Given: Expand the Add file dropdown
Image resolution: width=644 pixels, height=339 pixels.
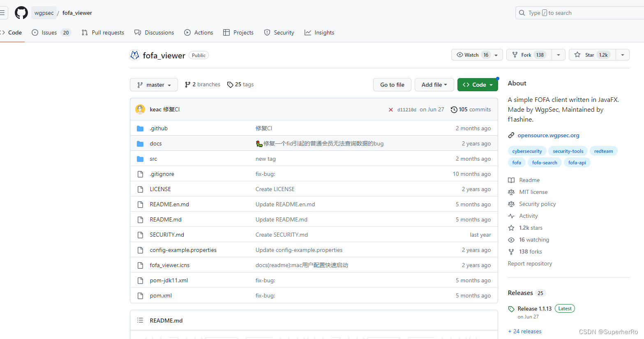Looking at the screenshot, I should [434, 85].
